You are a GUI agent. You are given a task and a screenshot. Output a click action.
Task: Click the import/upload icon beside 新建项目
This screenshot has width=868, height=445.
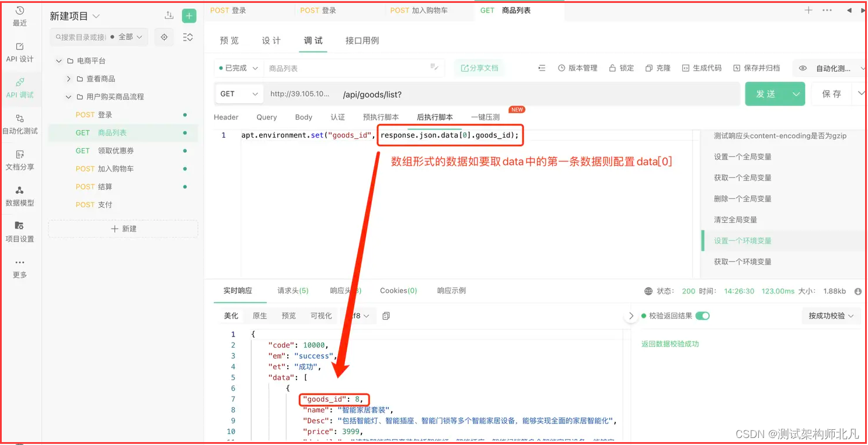tap(169, 16)
